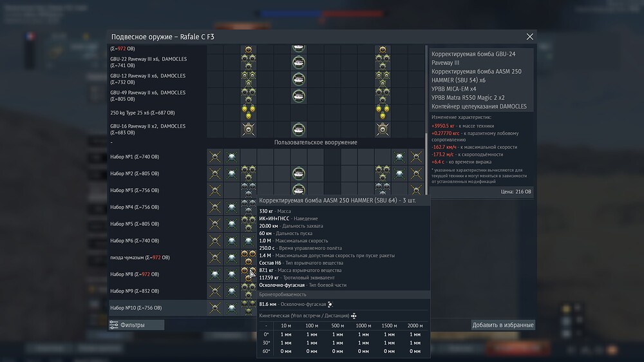Close the Подвесное оружие dialog
The image size is (644, 362).
point(530,37)
